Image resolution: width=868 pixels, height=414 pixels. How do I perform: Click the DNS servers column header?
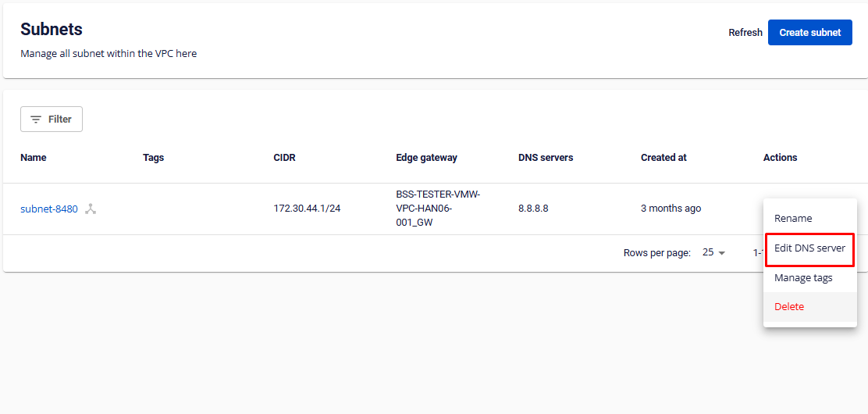[546, 158]
